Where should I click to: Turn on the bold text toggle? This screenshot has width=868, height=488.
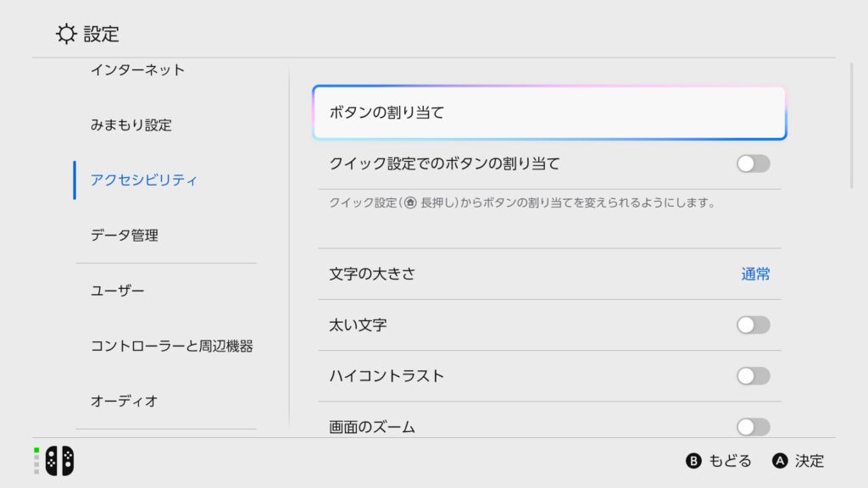pyautogui.click(x=753, y=324)
